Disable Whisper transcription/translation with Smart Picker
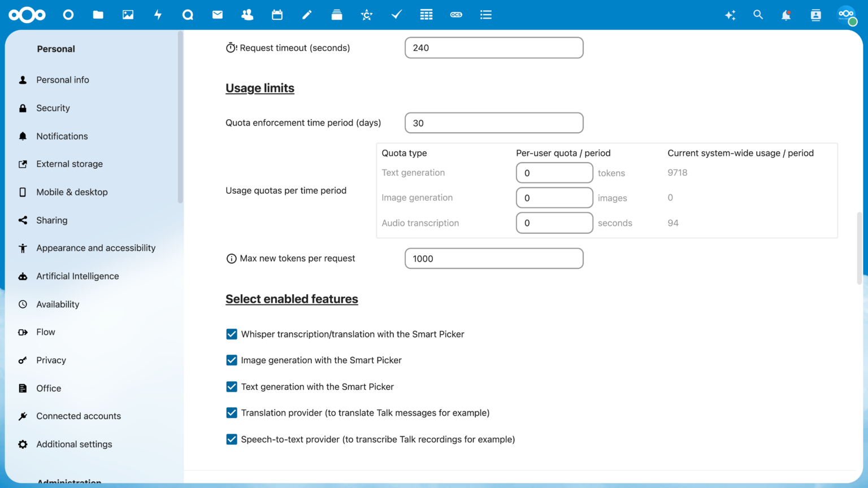 coord(232,334)
